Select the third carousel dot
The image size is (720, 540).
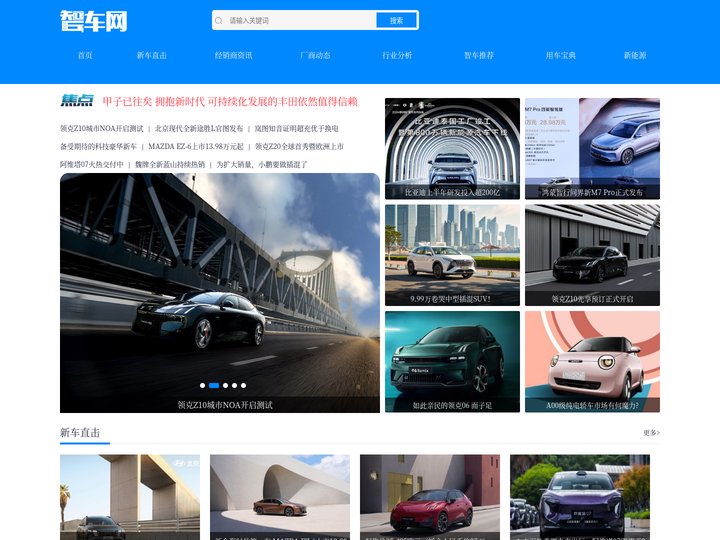[225, 385]
